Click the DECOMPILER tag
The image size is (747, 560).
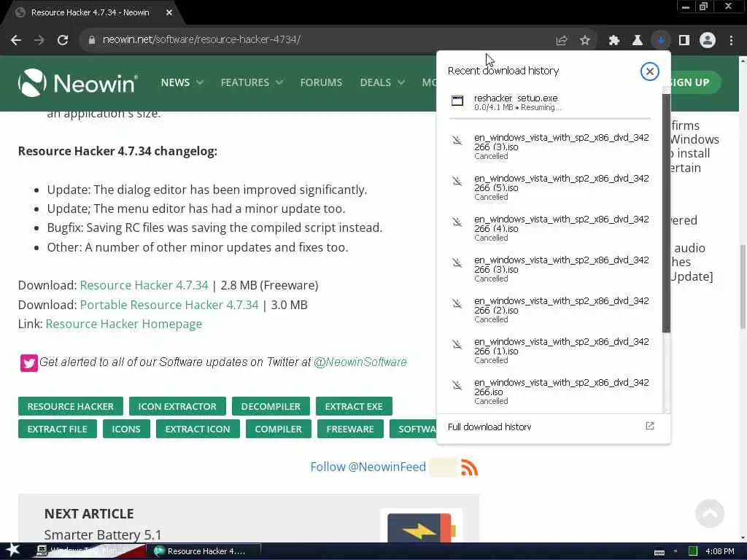(271, 406)
